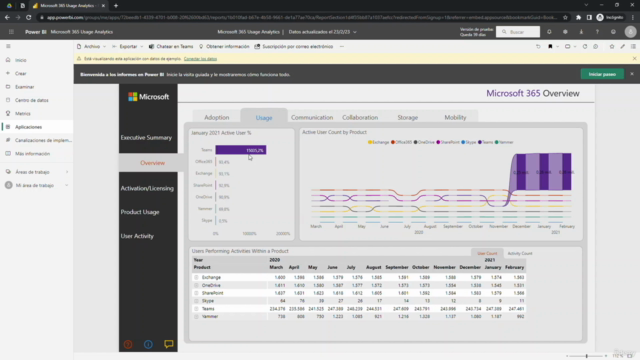Viewport: 640px width, 360px height.
Task: Open the report's yellow chat bubble icon
Action: (x=169, y=344)
